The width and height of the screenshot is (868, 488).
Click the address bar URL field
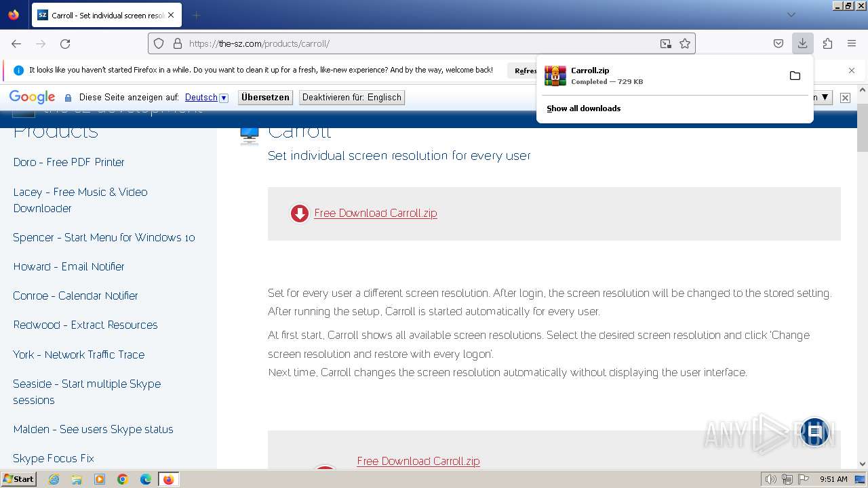pos(420,43)
